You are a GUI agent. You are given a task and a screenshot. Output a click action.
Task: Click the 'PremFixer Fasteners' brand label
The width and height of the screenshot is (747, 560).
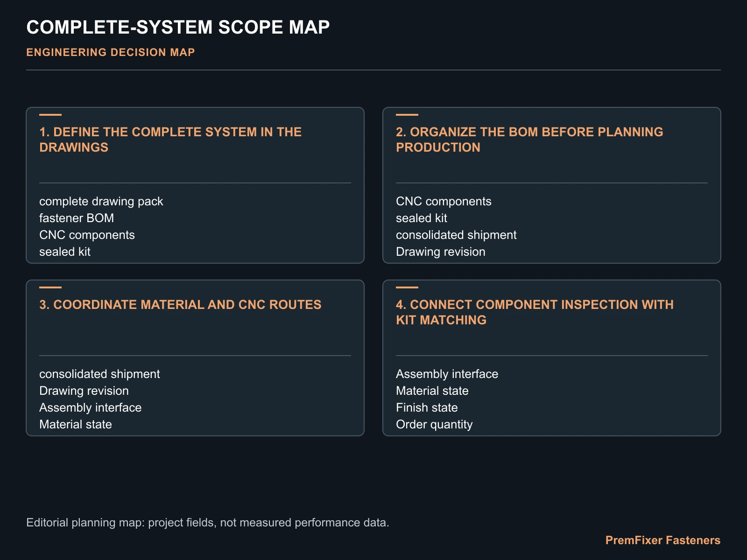click(663, 540)
